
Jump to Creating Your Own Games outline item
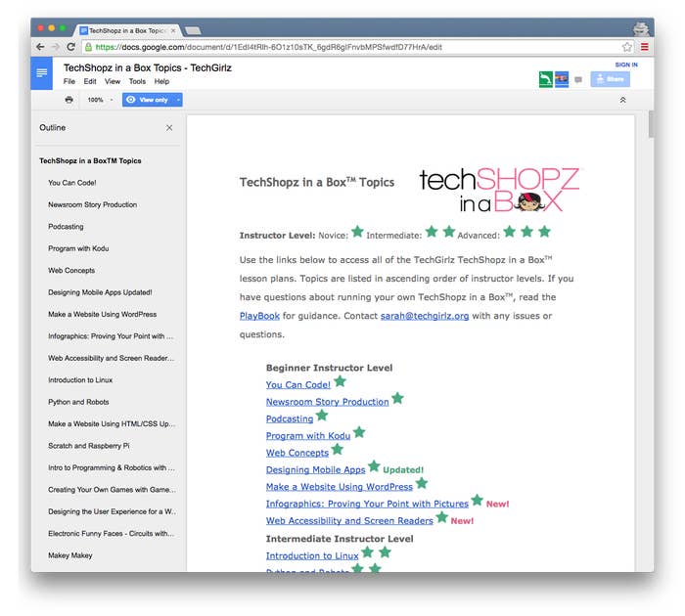pyautogui.click(x=112, y=490)
